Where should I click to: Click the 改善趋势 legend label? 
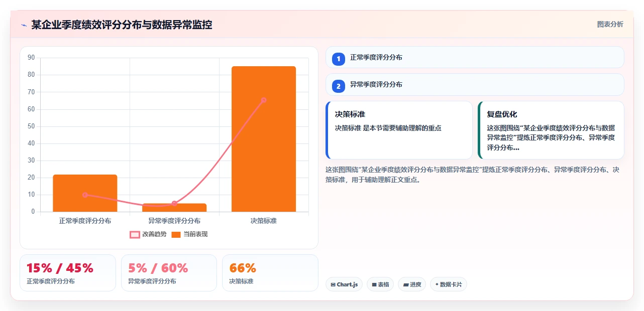[155, 234]
